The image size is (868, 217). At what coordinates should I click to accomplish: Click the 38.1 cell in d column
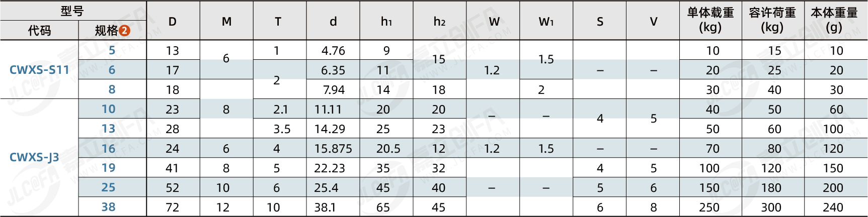pyautogui.click(x=325, y=207)
